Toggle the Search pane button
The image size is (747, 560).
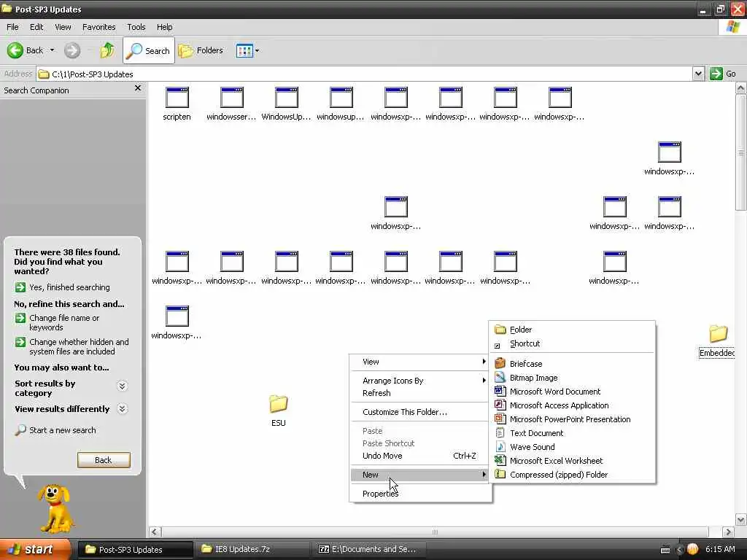[149, 50]
